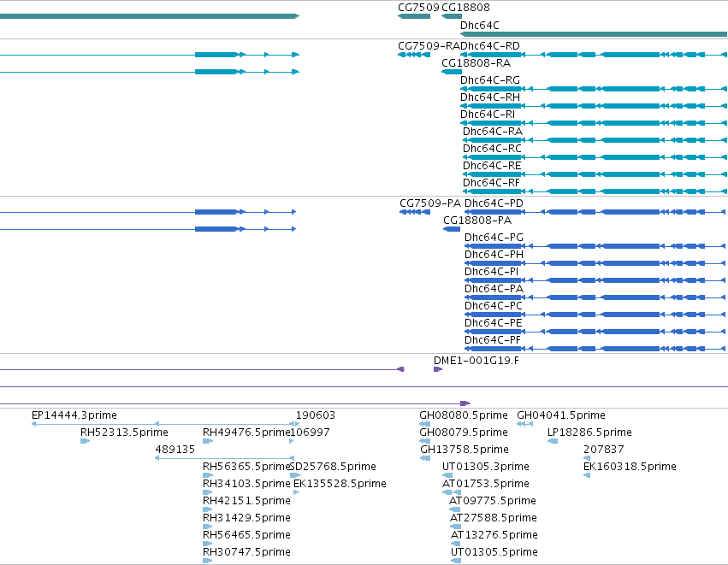Select transcript Dhc64C-RC
The width and height of the screenshot is (728, 565).
[492, 149]
